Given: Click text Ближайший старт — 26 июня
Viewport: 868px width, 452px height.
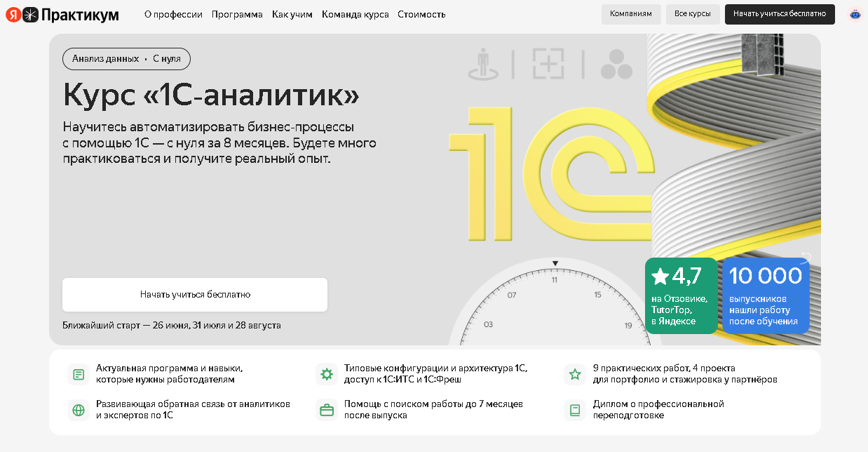Looking at the screenshot, I should pyautogui.click(x=172, y=326).
